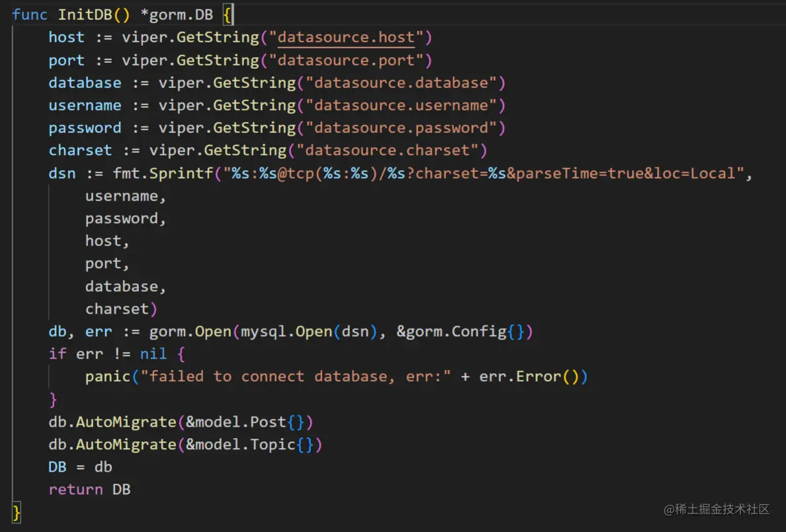Click the host, argument line

click(107, 241)
